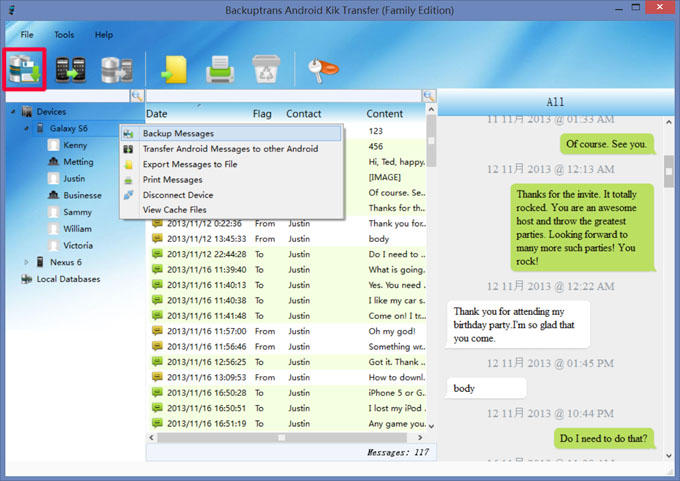Screen dimensions: 680x481
Task: Click the 'Messages: 117' status text
Action: click(398, 452)
